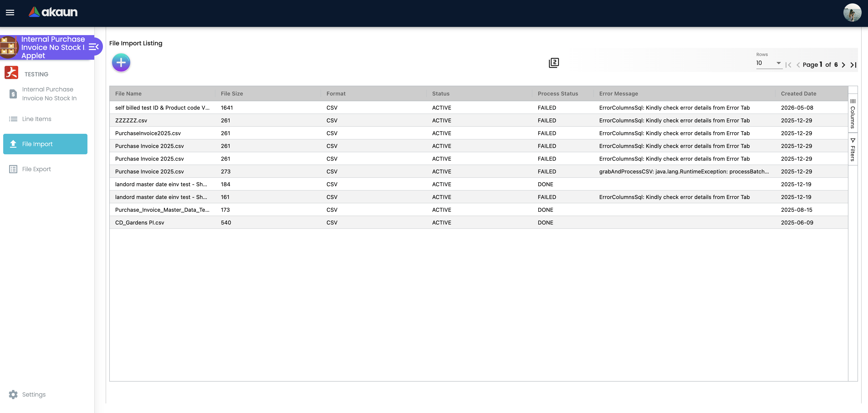Open the user profile avatar
The image size is (868, 413).
pyautogui.click(x=852, y=13)
